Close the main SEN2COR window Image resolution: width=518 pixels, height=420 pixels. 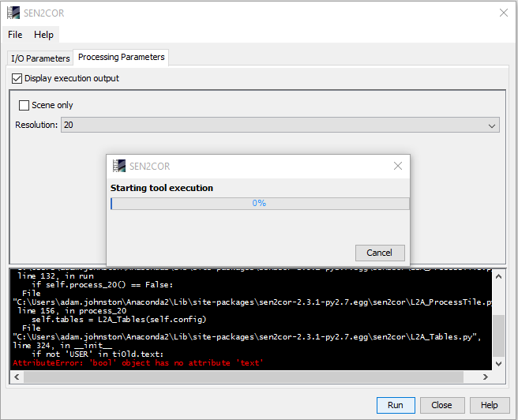504,13
